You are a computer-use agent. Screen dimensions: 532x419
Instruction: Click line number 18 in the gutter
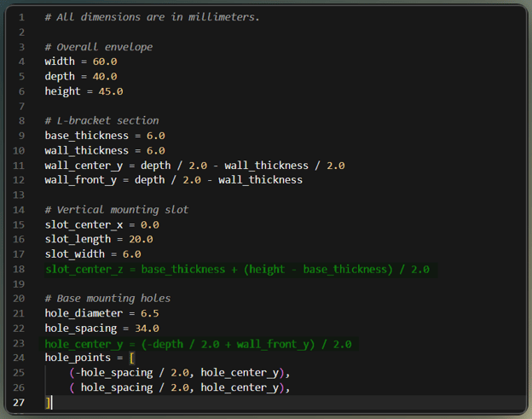tap(19, 270)
